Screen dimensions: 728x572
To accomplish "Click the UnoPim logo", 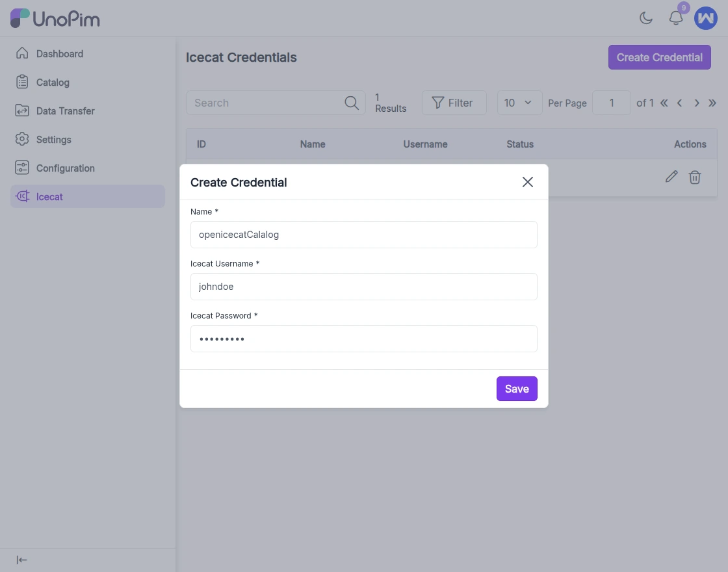I will (55, 19).
